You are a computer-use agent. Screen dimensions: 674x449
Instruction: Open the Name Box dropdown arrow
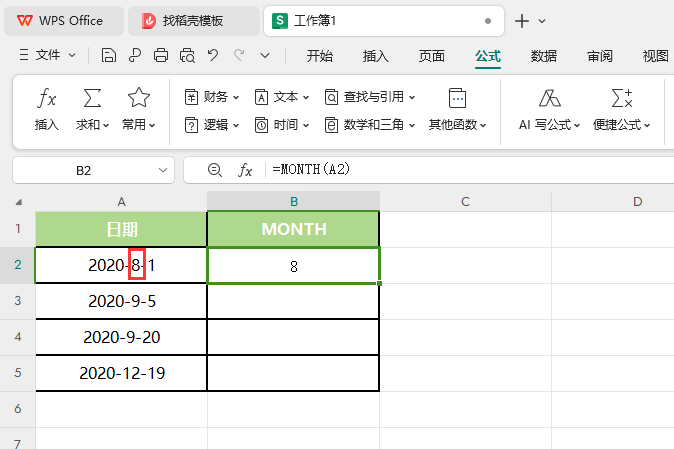[163, 170]
